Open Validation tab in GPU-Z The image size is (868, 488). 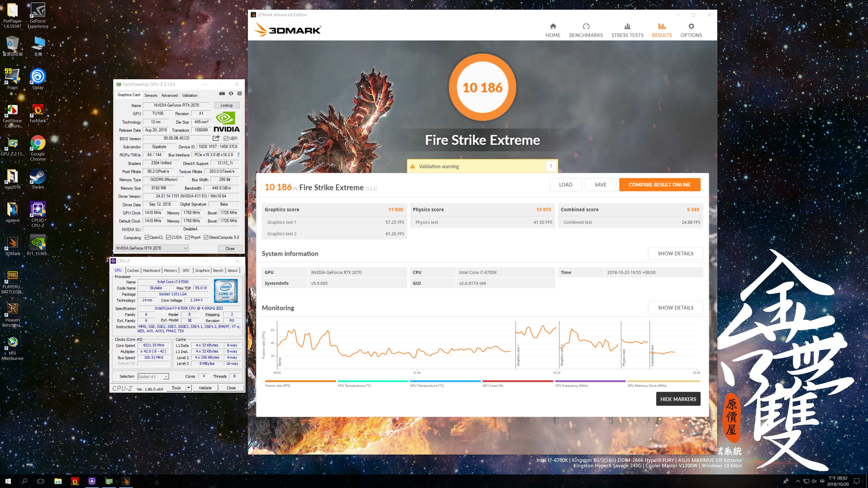(190, 95)
